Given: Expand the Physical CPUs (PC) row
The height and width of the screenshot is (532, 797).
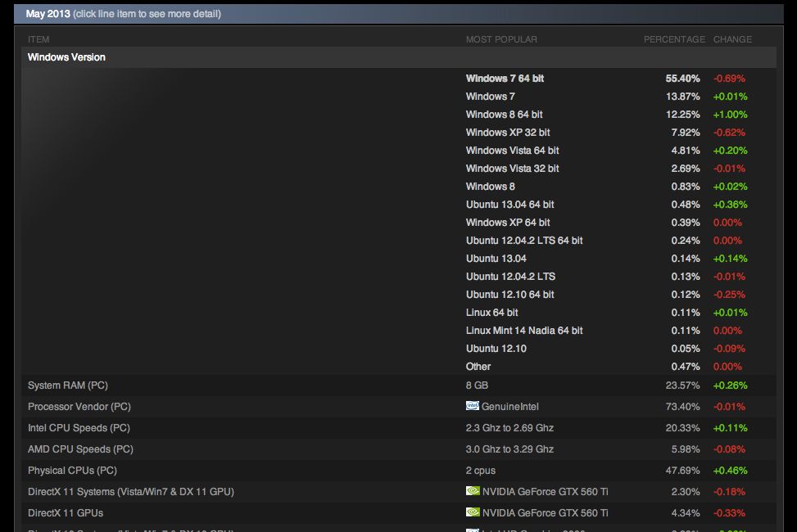Looking at the screenshot, I should (x=398, y=471).
